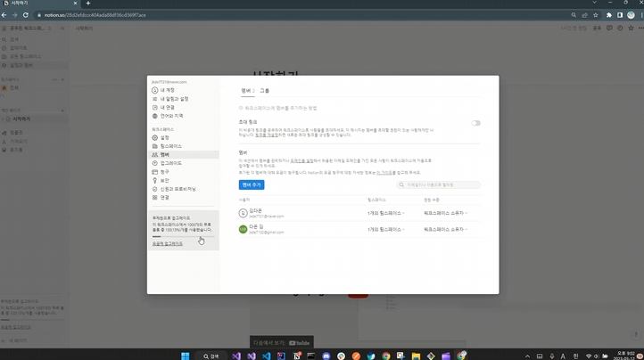Reload the browser page
This screenshot has height=360, width=644.
coord(26,15)
